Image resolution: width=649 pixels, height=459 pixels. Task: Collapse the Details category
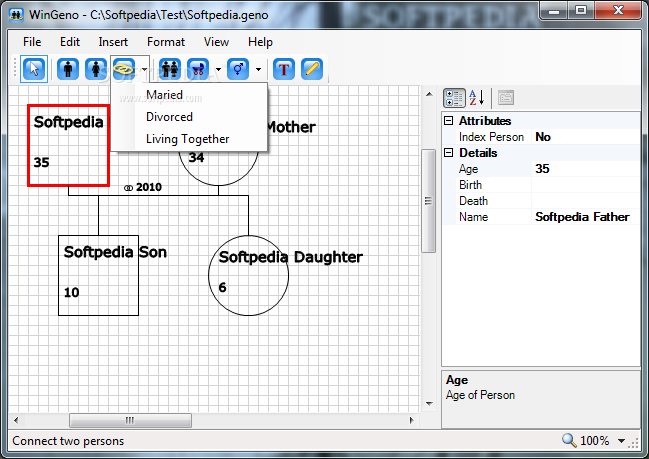(x=448, y=153)
